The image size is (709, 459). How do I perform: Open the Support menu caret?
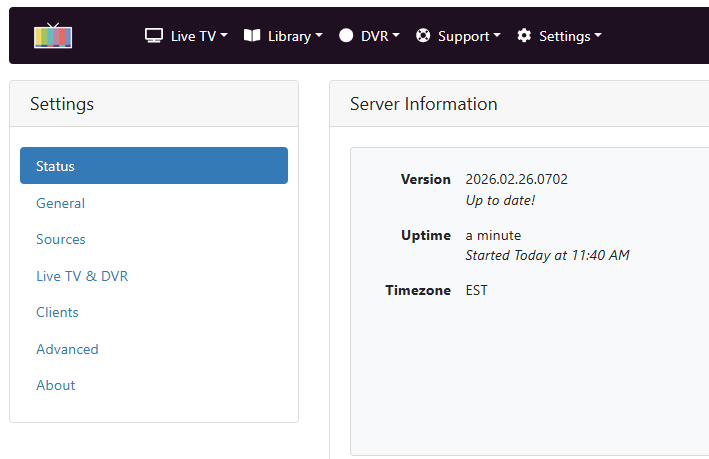(497, 36)
